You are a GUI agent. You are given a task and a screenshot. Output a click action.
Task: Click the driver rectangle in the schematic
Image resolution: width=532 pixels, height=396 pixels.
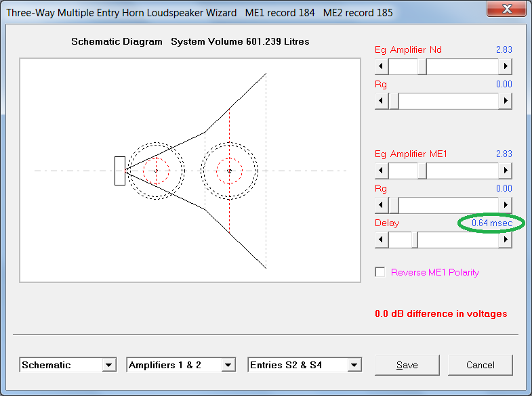120,171
